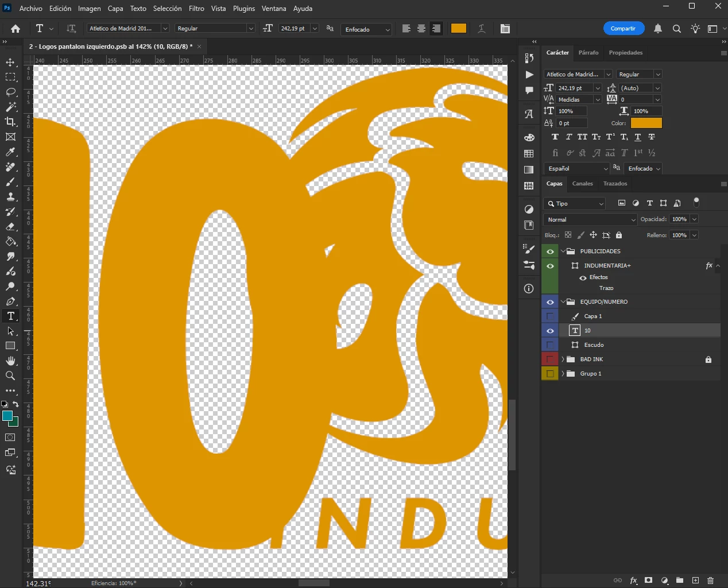The width and height of the screenshot is (728, 588).
Task: Open text color swatch in options bar
Action: [459, 29]
